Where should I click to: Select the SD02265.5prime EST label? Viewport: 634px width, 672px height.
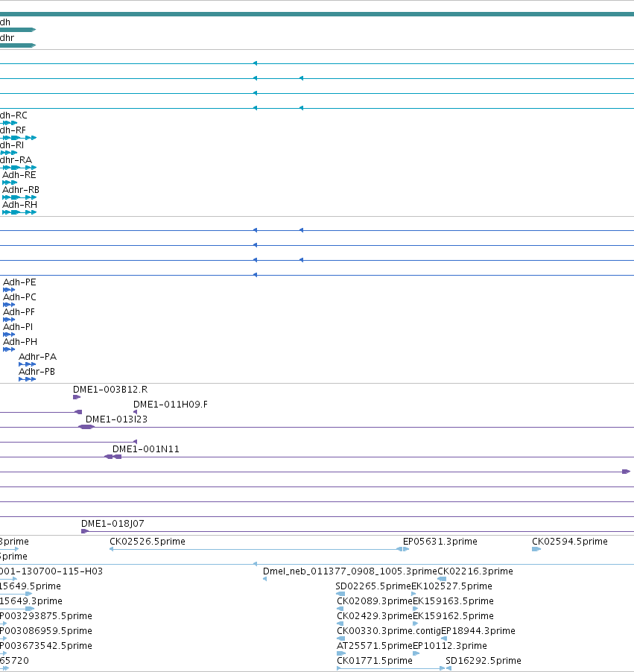coord(373,586)
